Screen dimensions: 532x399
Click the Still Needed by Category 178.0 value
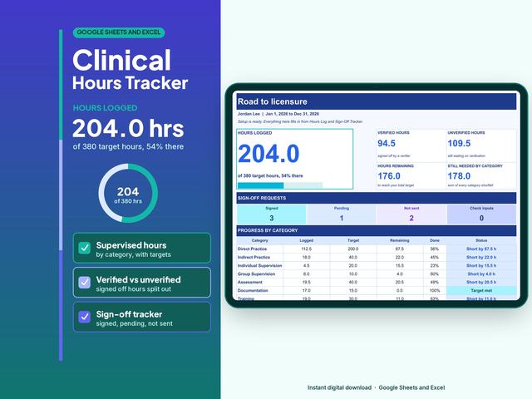tap(459, 175)
